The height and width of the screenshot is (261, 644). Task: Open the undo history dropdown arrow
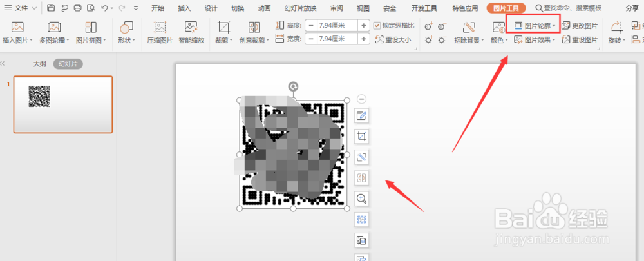tap(112, 8)
